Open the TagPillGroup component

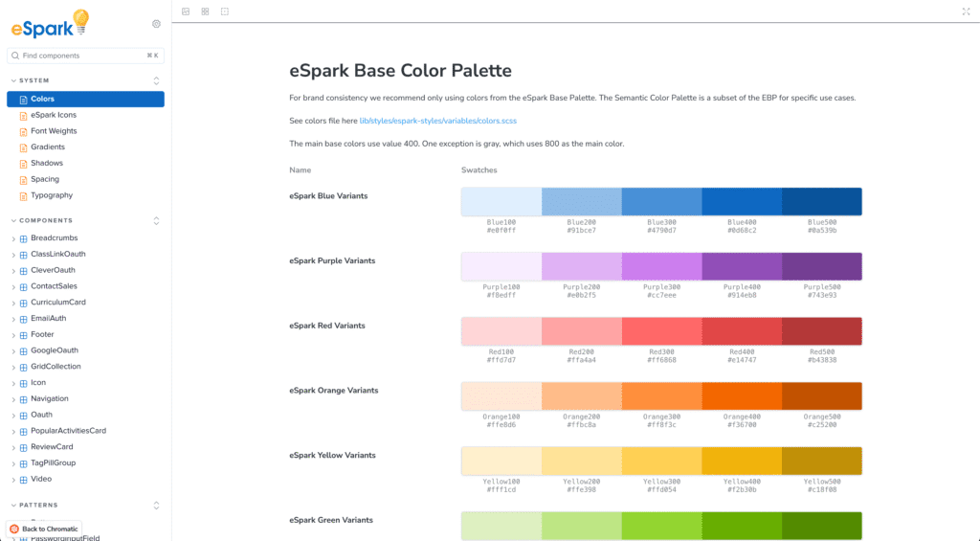pyautogui.click(x=54, y=463)
